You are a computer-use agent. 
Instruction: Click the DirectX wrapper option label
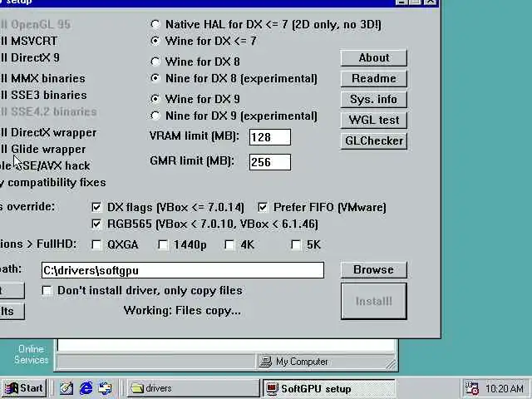coord(53,132)
